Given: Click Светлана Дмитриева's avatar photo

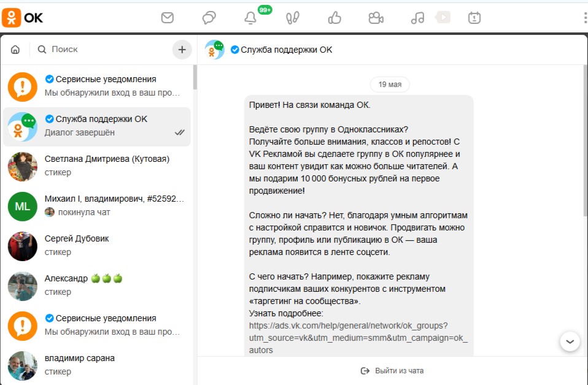Looking at the screenshot, I should (23, 167).
